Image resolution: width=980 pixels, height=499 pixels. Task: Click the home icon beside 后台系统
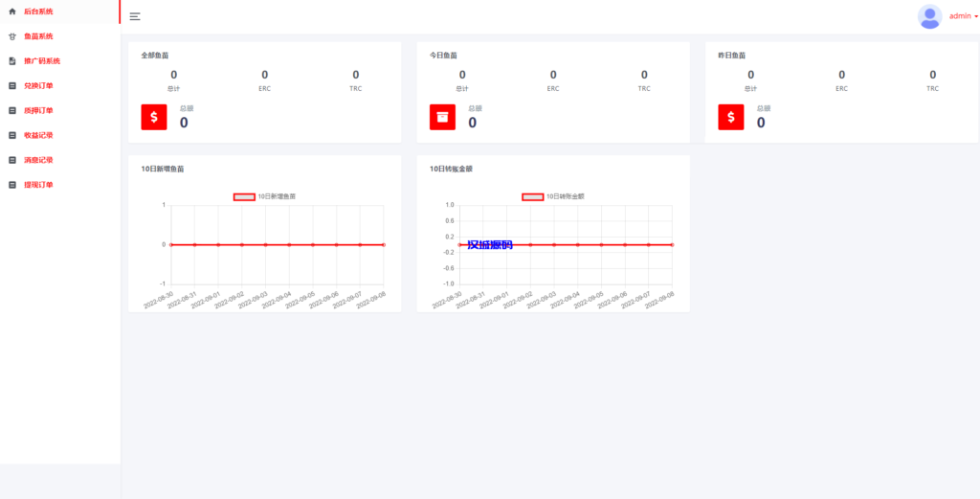pos(12,11)
